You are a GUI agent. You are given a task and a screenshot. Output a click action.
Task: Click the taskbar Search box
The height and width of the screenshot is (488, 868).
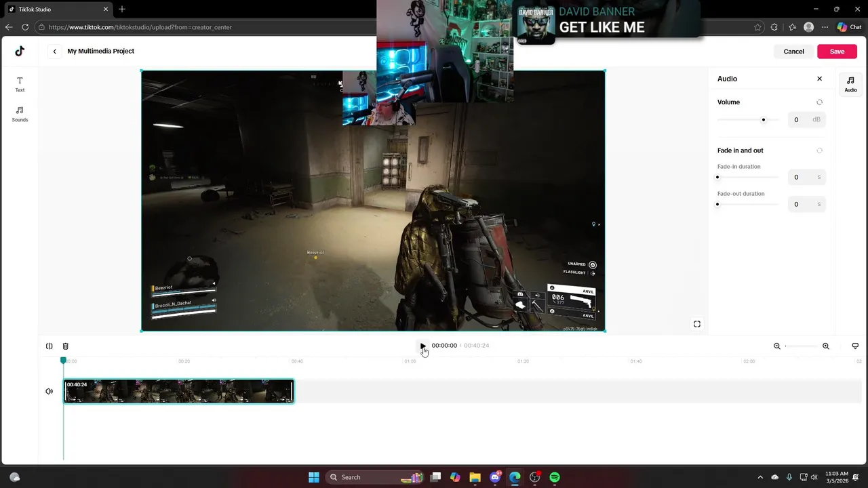pyautogui.click(x=375, y=477)
